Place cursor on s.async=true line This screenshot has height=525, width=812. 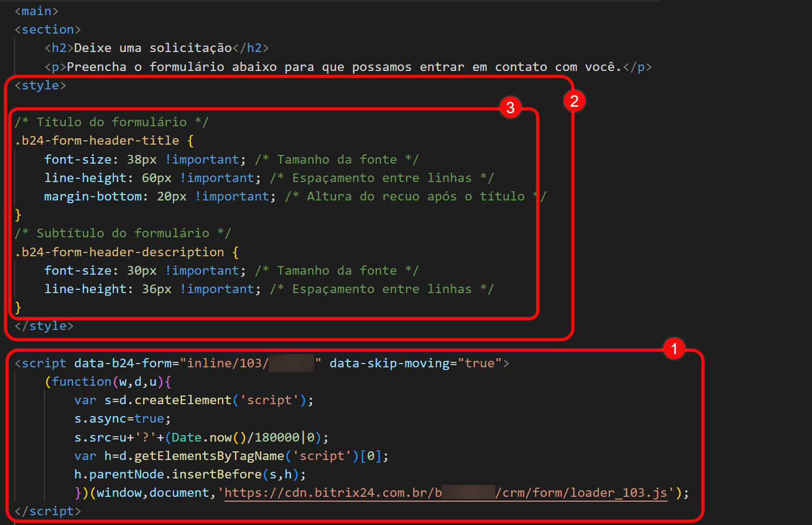coord(122,419)
